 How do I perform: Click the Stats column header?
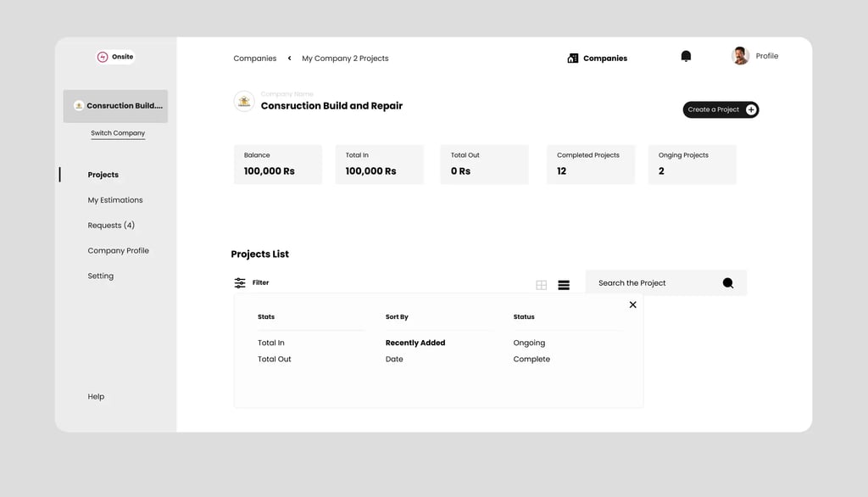[265, 317]
